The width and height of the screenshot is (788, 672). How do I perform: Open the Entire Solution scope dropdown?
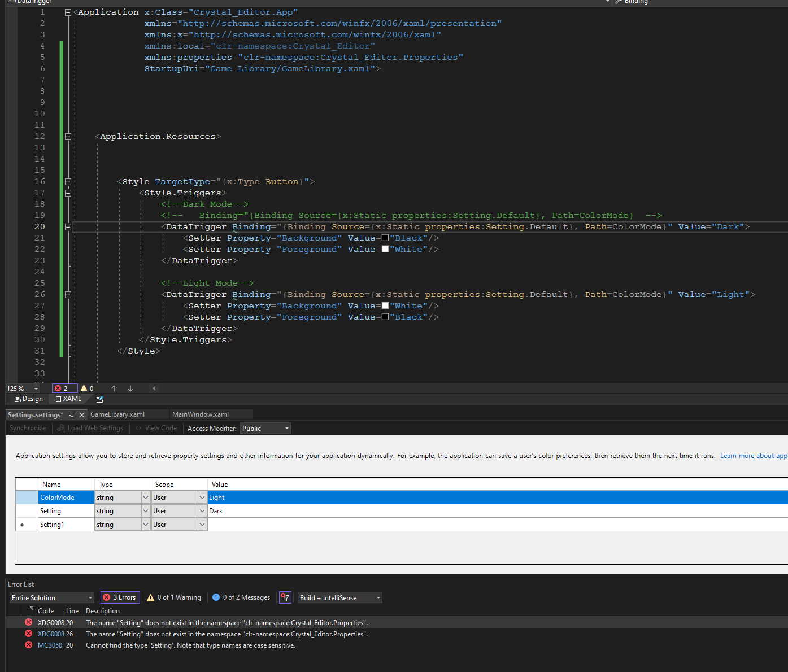(51, 598)
